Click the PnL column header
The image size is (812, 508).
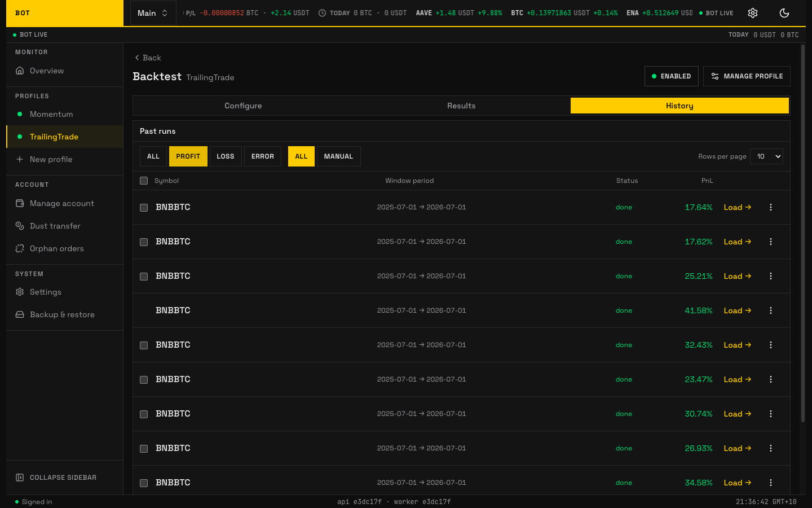[707, 181]
